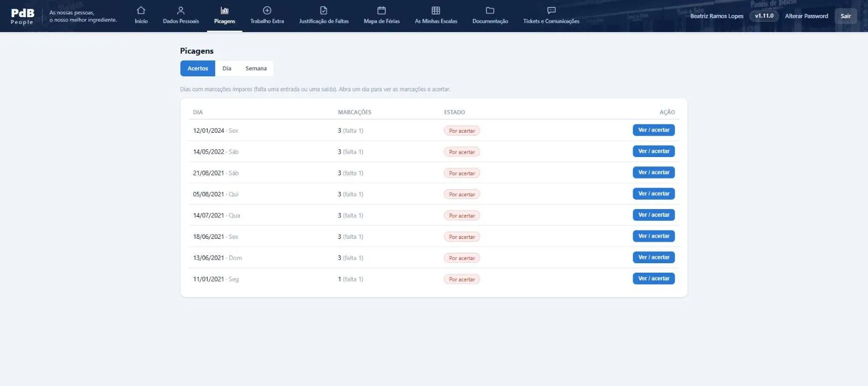Image resolution: width=868 pixels, height=386 pixels.
Task: Open Ver / acertar for 11/01/2021
Action: [x=654, y=279]
